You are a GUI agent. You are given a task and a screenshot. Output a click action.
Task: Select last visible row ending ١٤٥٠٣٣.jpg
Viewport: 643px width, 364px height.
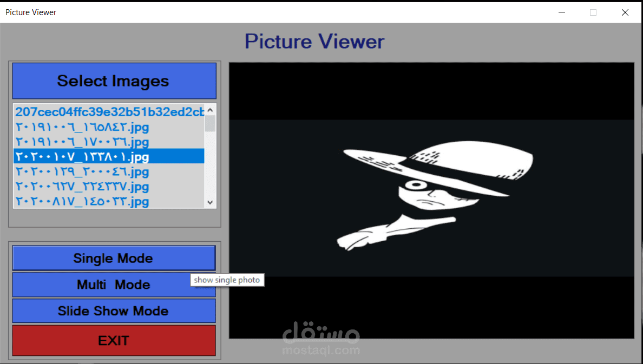(x=109, y=201)
